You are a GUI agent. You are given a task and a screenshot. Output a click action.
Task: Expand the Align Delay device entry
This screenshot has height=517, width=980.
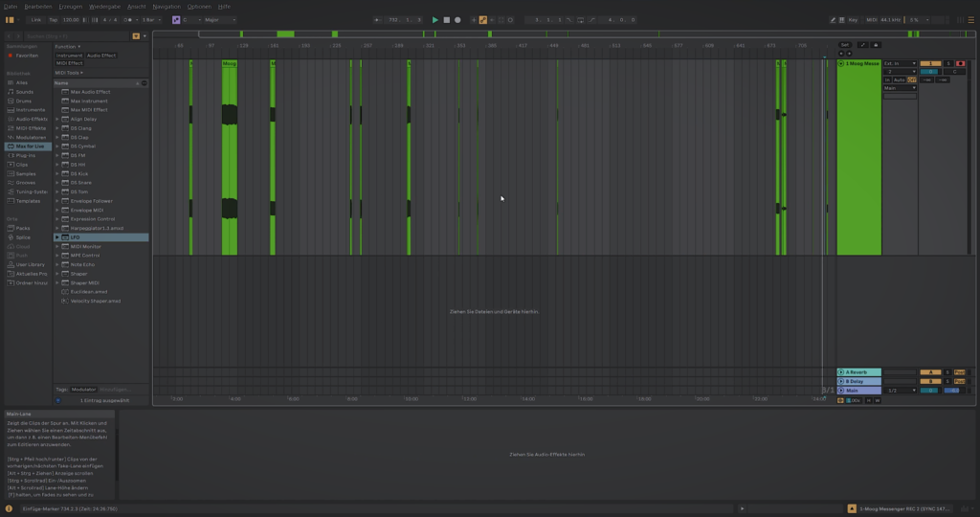coord(57,119)
